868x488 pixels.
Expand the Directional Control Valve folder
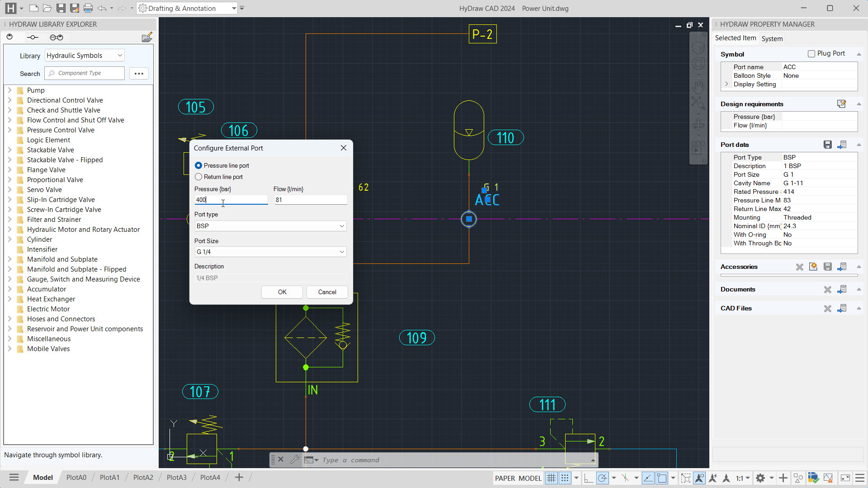(9, 100)
